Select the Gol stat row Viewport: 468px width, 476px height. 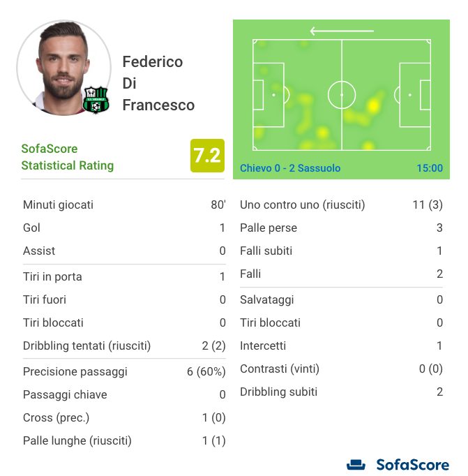pos(124,228)
